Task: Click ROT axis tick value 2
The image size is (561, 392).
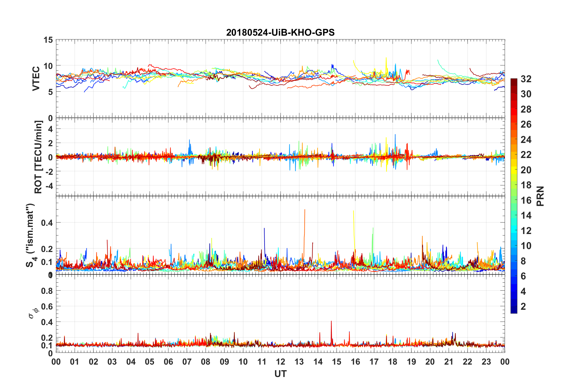Action: (50, 143)
